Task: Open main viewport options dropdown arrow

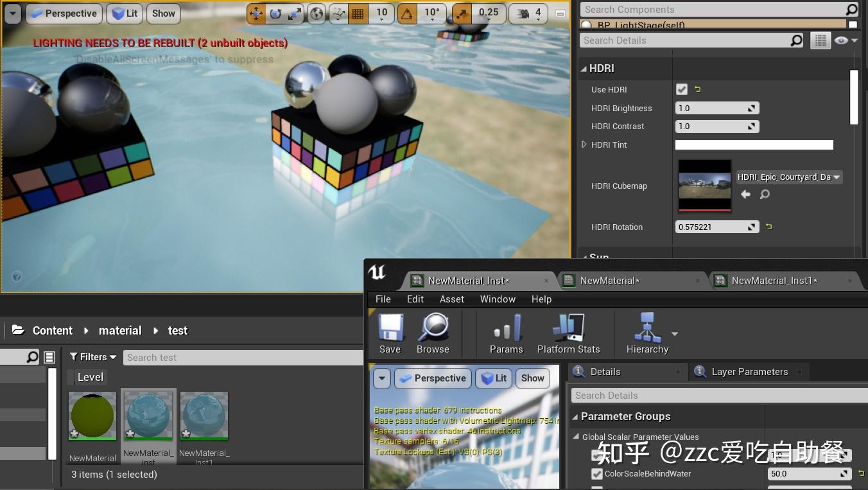Action: pyautogui.click(x=12, y=13)
